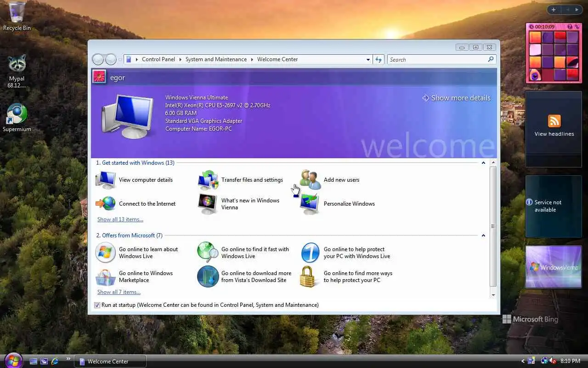
Task: Click the Service not available gadget
Action: [554, 206]
